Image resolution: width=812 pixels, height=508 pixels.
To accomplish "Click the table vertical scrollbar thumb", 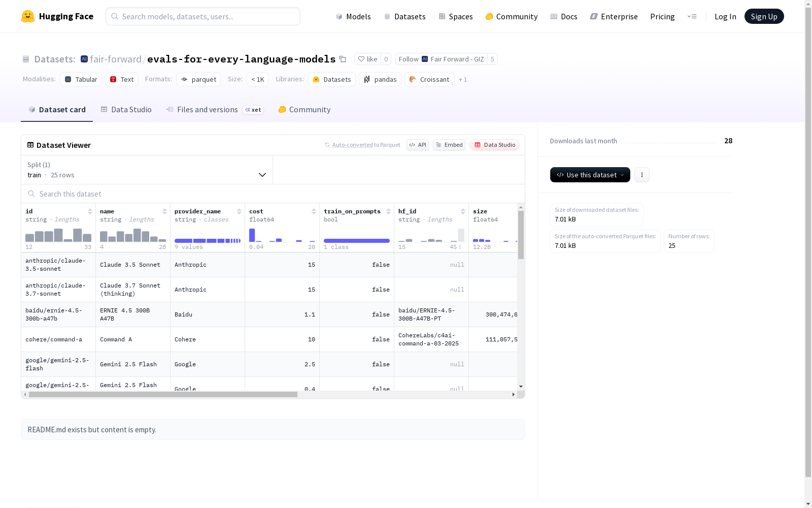I will [x=521, y=235].
